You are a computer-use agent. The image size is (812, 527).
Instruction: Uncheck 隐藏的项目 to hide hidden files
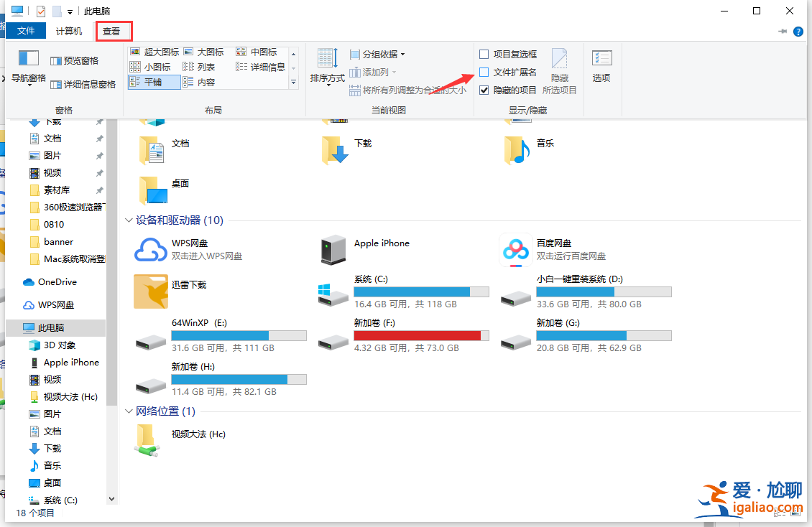click(484, 90)
